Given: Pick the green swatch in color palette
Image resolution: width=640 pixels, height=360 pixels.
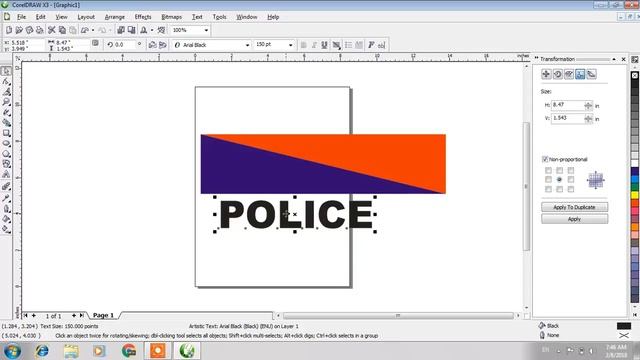Looking at the screenshot, I should point(635,187).
